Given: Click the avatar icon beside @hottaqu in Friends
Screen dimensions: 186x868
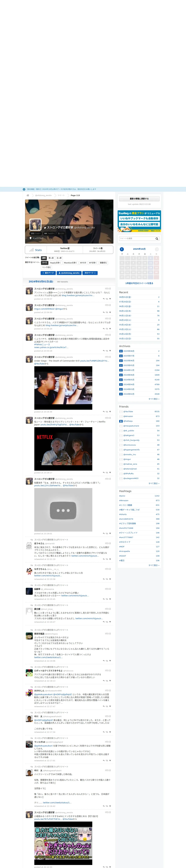Looking at the screenshot, I should point(121,421).
